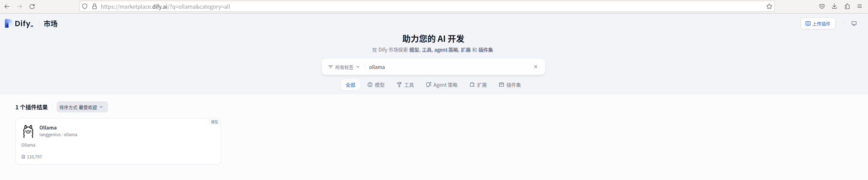Click the Ollama description text in card
Image resolution: width=868 pixels, height=180 pixels.
coord(28,145)
